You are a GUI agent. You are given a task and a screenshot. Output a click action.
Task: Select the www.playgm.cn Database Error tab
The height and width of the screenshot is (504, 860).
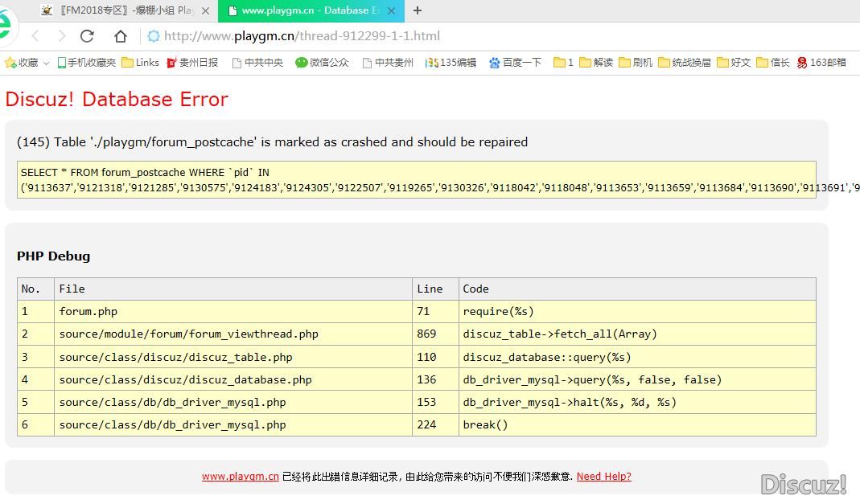click(x=311, y=11)
